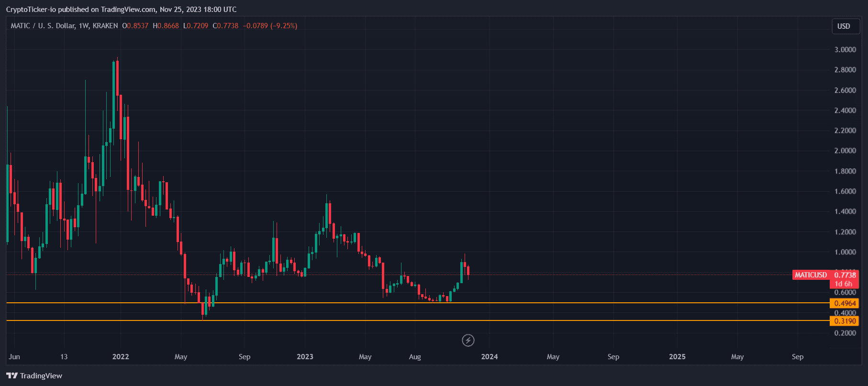Click the 2023 label on time axis
Image resolution: width=868 pixels, height=386 pixels.
[x=305, y=357]
